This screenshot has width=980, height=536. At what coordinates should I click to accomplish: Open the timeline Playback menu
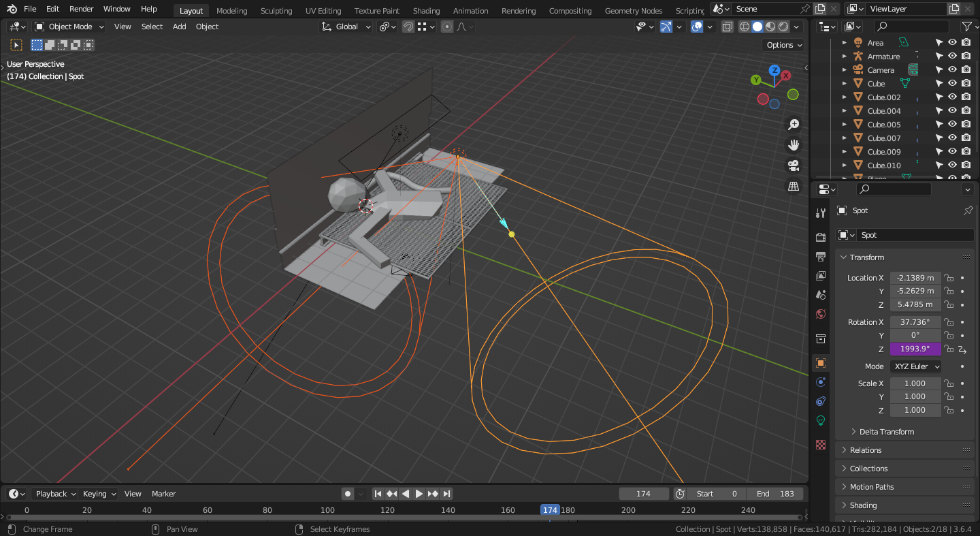pos(56,494)
